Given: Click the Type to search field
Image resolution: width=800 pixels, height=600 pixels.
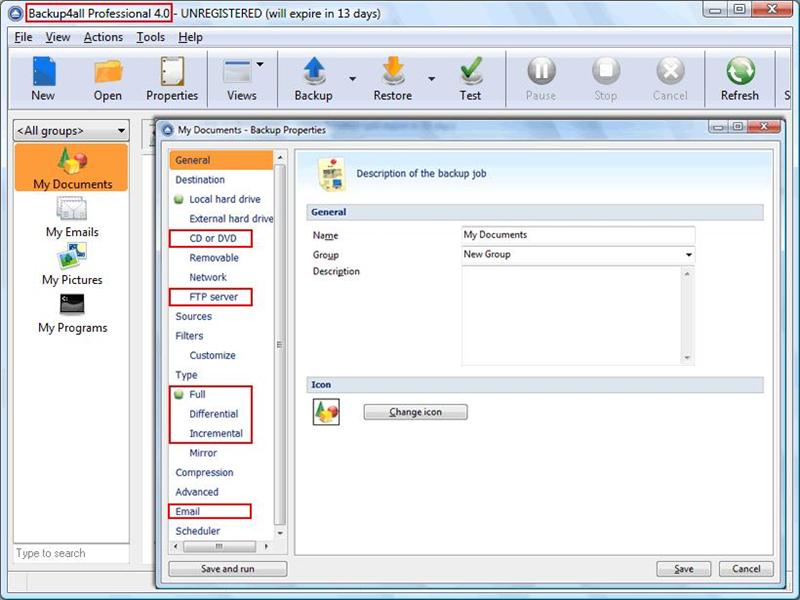Looking at the screenshot, I should tap(71, 554).
